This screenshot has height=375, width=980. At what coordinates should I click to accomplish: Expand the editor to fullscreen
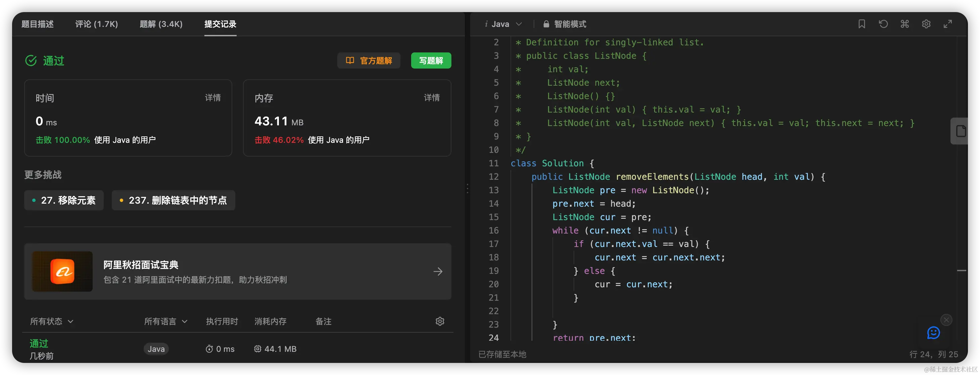tap(948, 24)
